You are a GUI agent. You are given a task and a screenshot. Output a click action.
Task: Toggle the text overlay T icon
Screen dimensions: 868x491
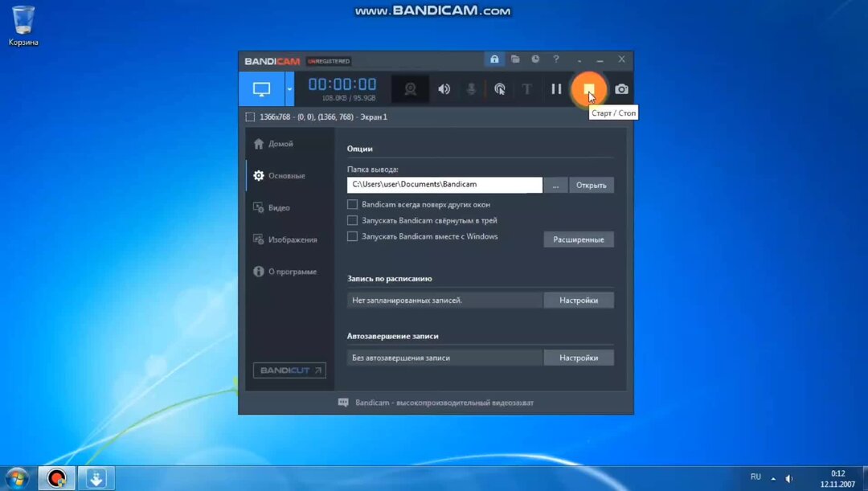(527, 89)
